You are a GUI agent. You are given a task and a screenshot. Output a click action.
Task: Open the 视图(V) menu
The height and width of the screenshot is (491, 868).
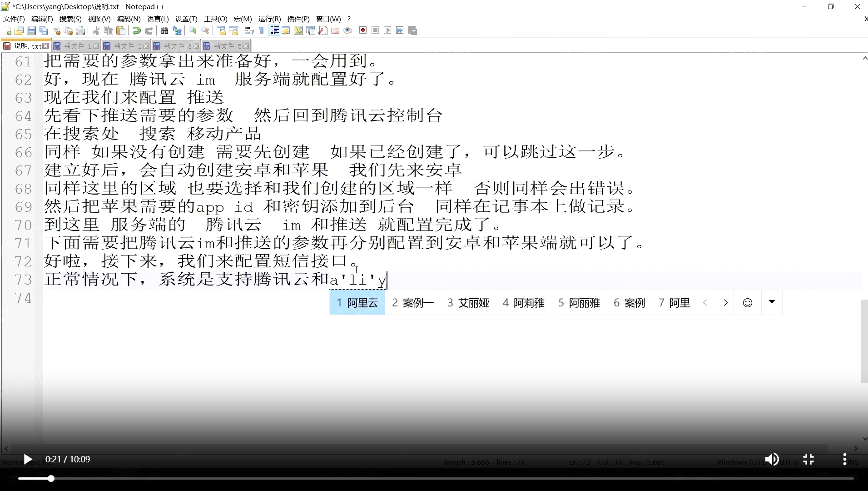click(99, 19)
